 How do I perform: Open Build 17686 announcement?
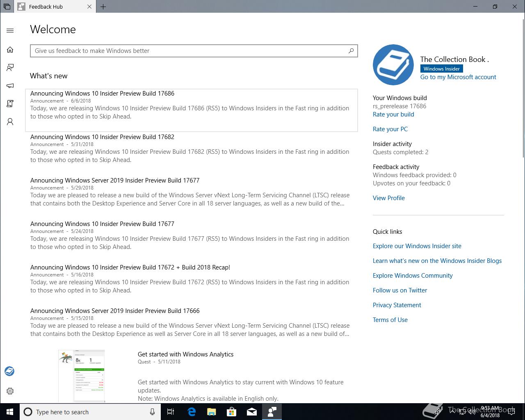192,110
